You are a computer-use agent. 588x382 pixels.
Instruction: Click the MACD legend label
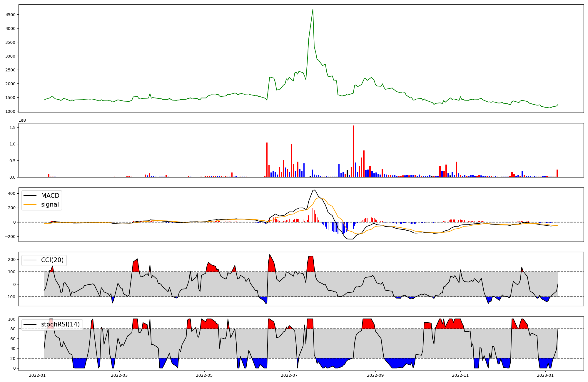coord(50,196)
